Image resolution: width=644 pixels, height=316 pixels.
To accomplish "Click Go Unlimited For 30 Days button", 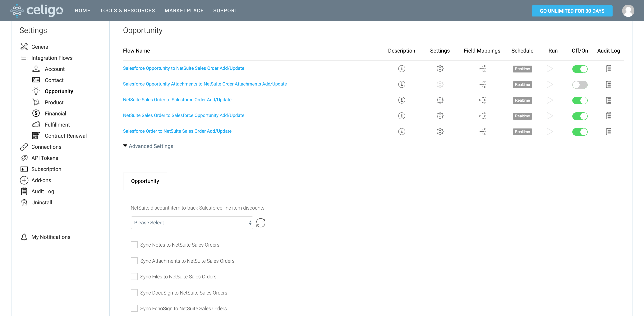I will tap(572, 11).
